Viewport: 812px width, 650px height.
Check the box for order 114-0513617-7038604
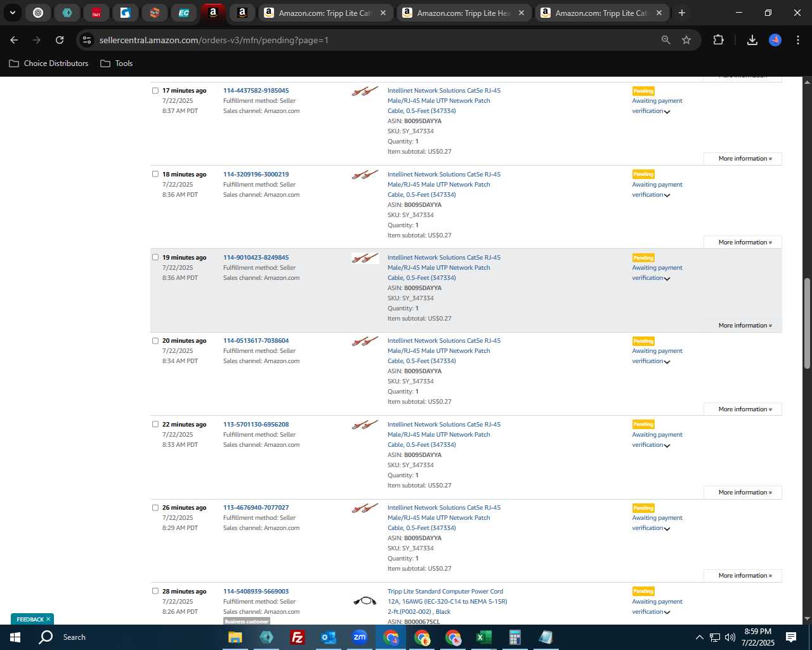point(155,341)
